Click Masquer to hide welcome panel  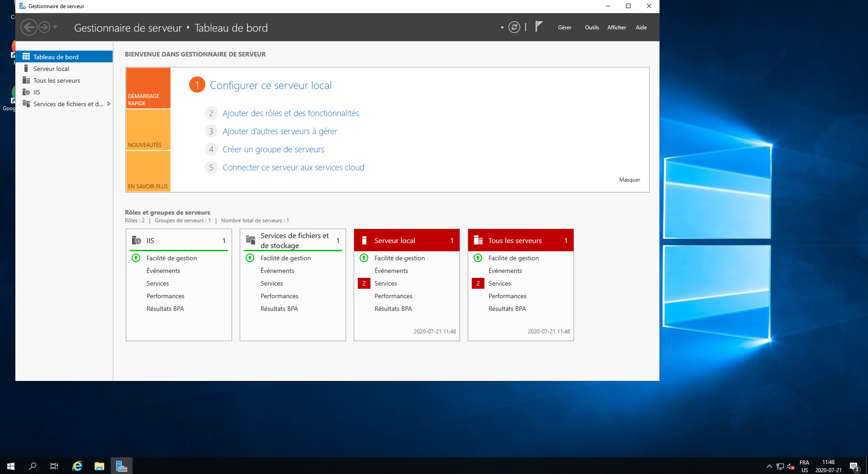[629, 180]
